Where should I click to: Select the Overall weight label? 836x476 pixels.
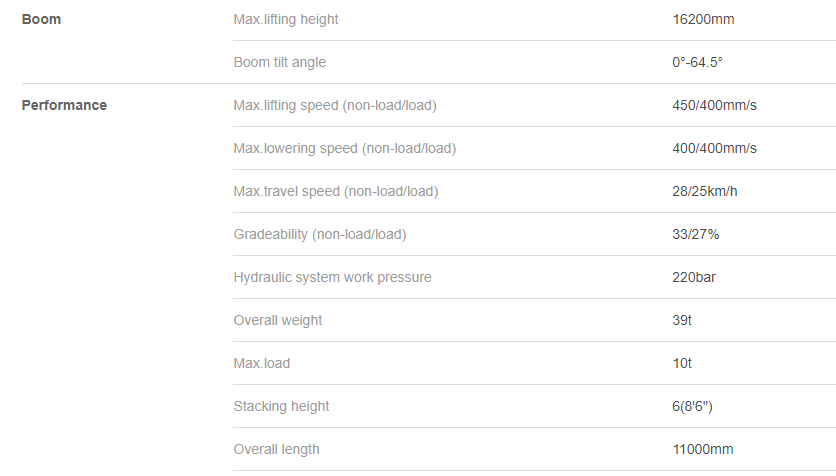click(278, 320)
